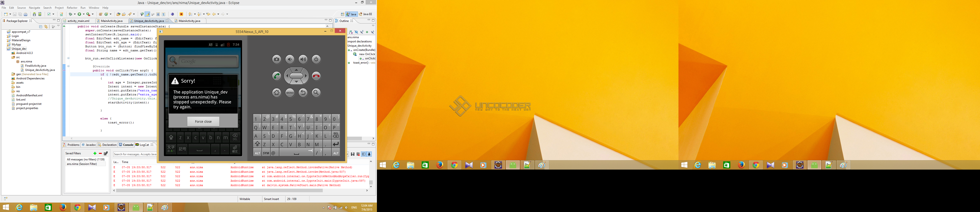Toggle Hide Fields in Outline toolbar
980x212 pixels.
356,32
